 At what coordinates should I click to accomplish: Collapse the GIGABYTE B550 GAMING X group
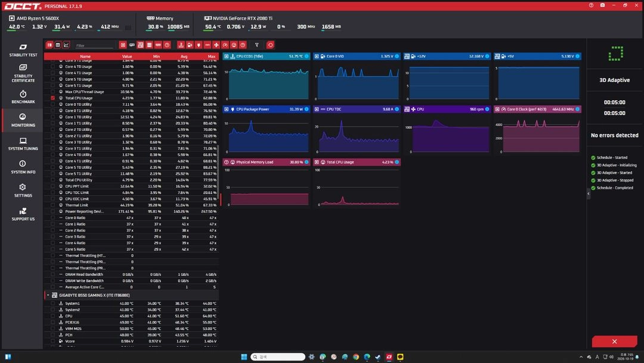[48, 295]
